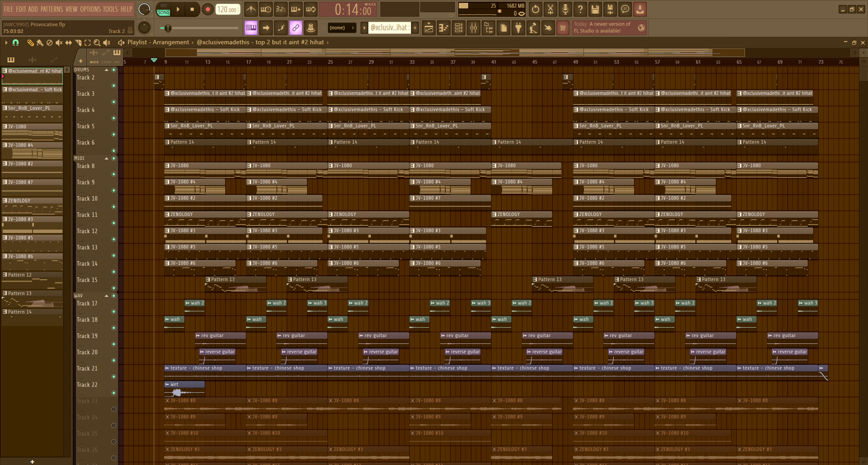Toggle playlist snap magnet icon

[x=15, y=42]
